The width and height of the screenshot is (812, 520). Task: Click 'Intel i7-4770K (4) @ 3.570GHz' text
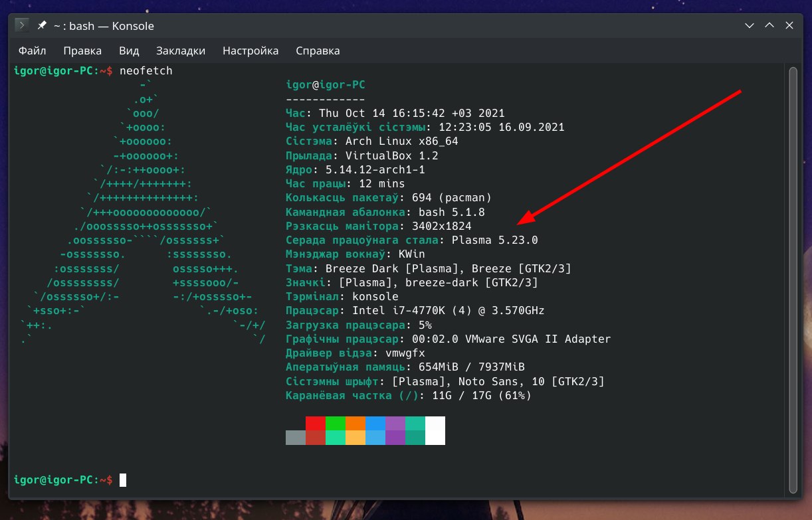click(x=449, y=310)
